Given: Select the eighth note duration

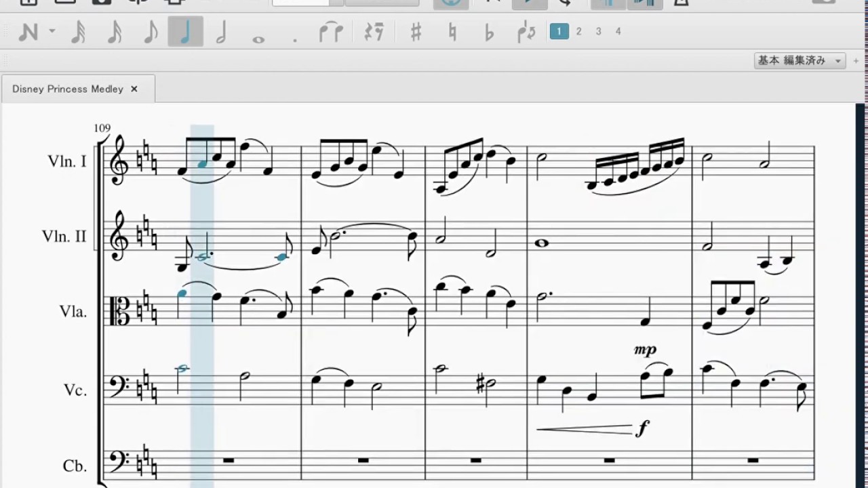Looking at the screenshot, I should pyautogui.click(x=151, y=32).
